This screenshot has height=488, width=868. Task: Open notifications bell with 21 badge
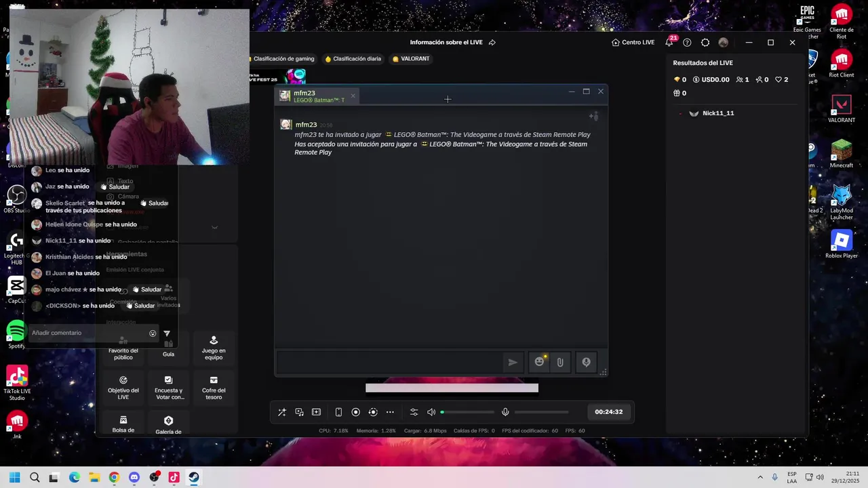pos(669,42)
